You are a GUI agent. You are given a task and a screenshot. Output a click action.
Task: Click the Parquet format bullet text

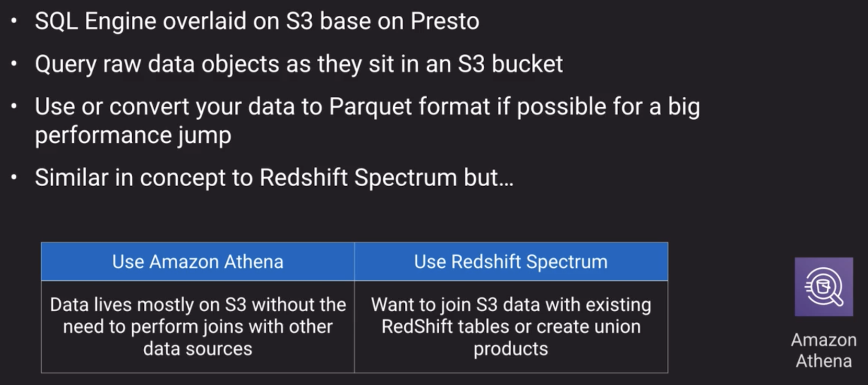click(x=367, y=121)
